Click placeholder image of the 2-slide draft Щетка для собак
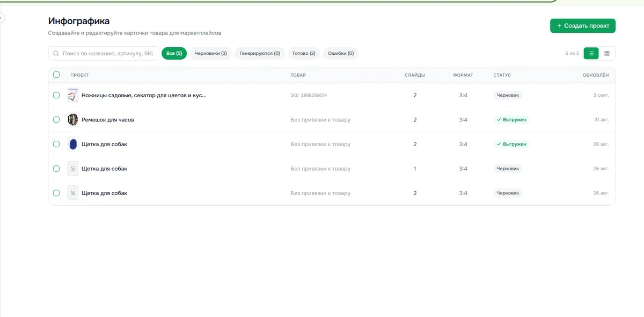 pyautogui.click(x=73, y=193)
